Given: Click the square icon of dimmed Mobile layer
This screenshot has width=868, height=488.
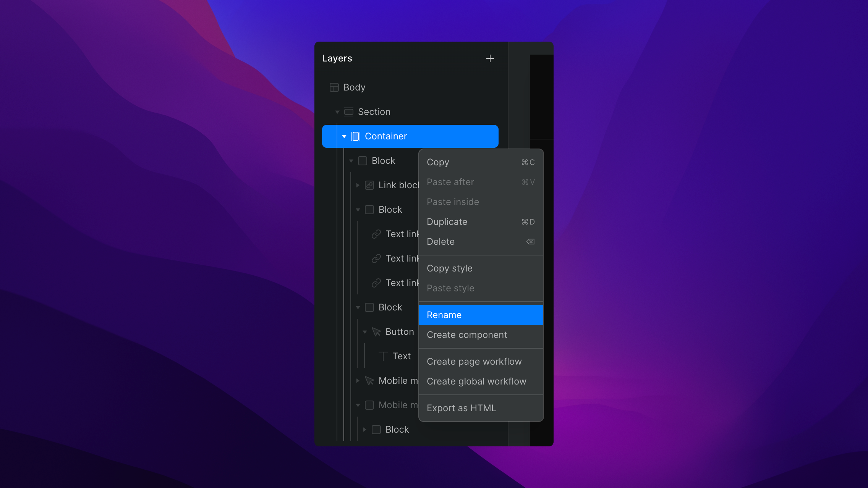Looking at the screenshot, I should [369, 405].
